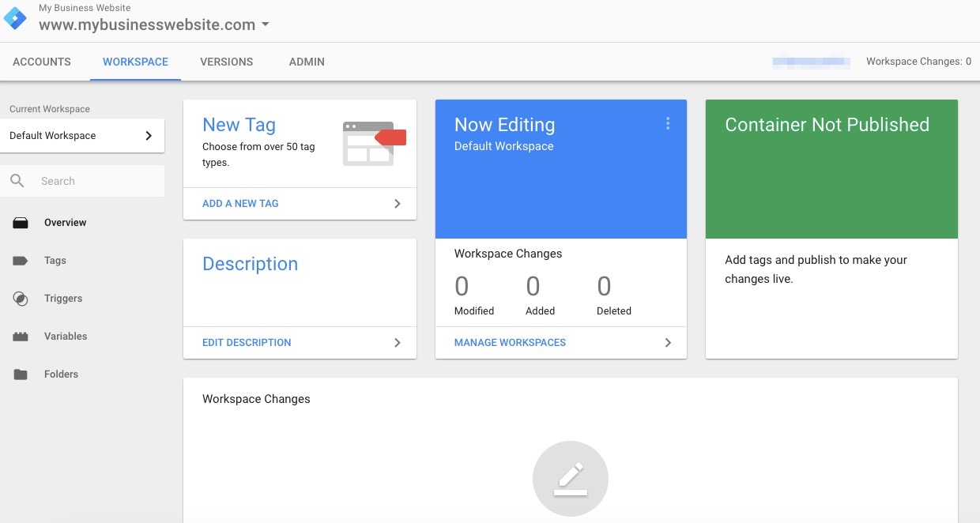
Task: Open the Variables section
Action: click(x=66, y=337)
